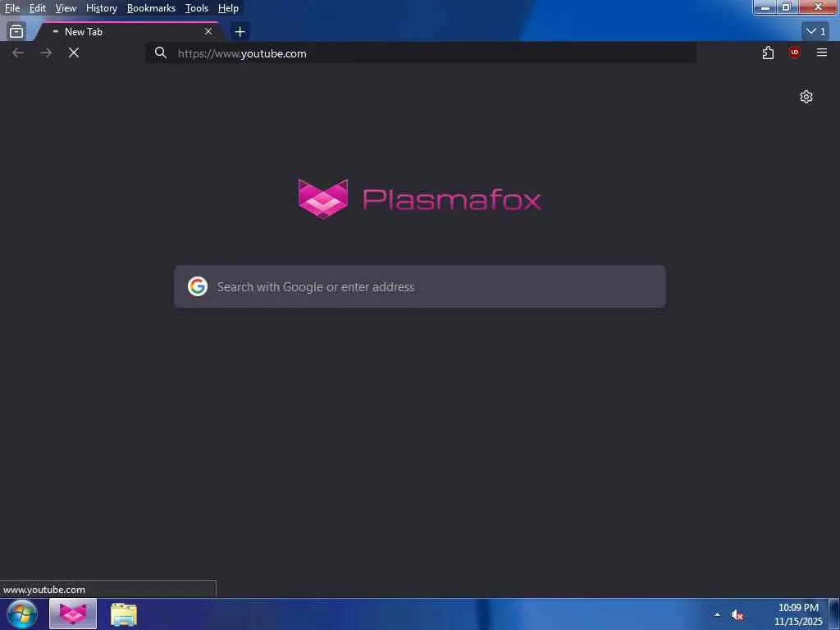The width and height of the screenshot is (840, 630).
Task: Click the Search with Google field
Action: pyautogui.click(x=420, y=286)
